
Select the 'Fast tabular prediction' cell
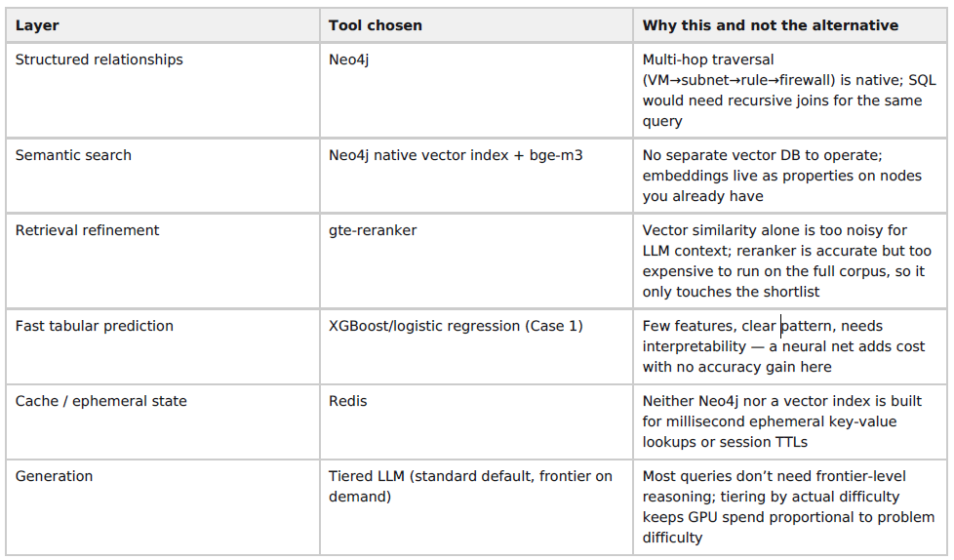pyautogui.click(x=163, y=347)
